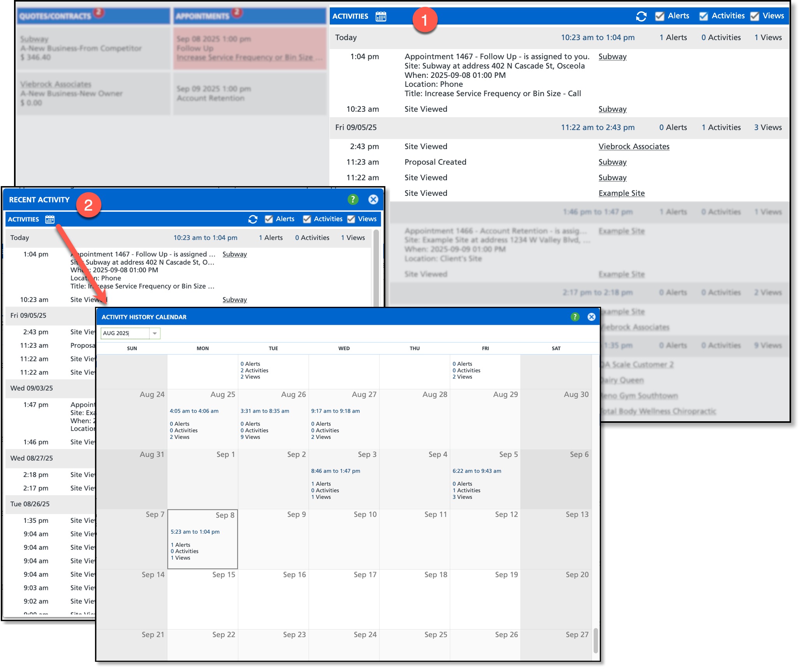Open calendar icon in top Activities header
This screenshot has width=802, height=672.
(x=380, y=16)
